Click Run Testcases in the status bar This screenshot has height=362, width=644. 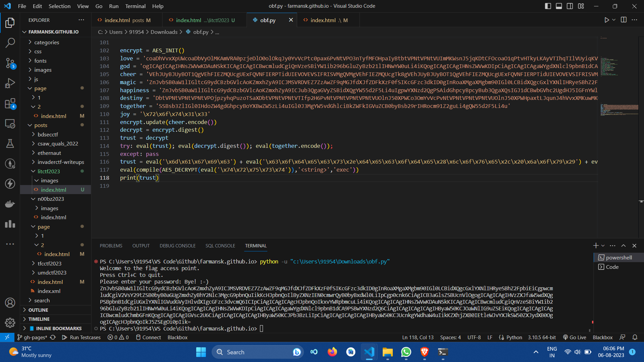pos(82,338)
